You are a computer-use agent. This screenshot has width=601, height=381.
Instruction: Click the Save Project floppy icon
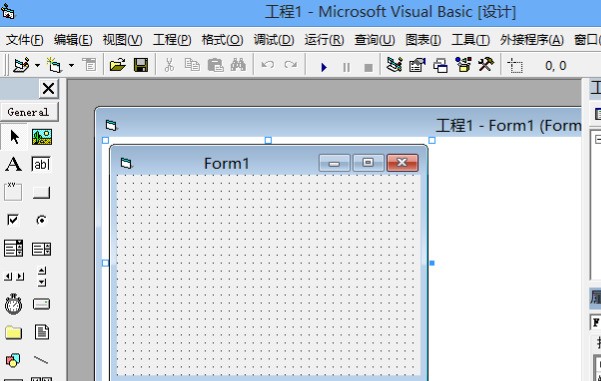[141, 65]
